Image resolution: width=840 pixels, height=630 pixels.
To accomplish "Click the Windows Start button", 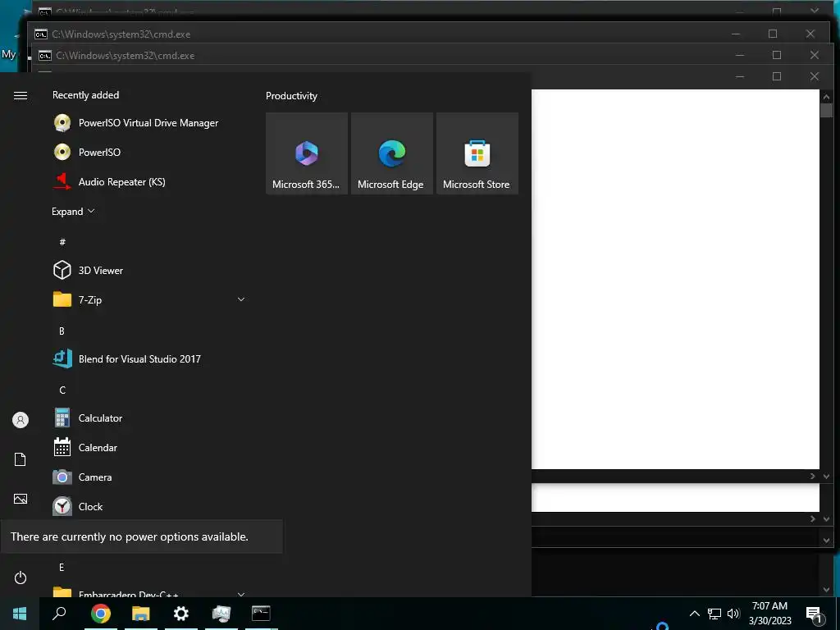I will pos(20,614).
